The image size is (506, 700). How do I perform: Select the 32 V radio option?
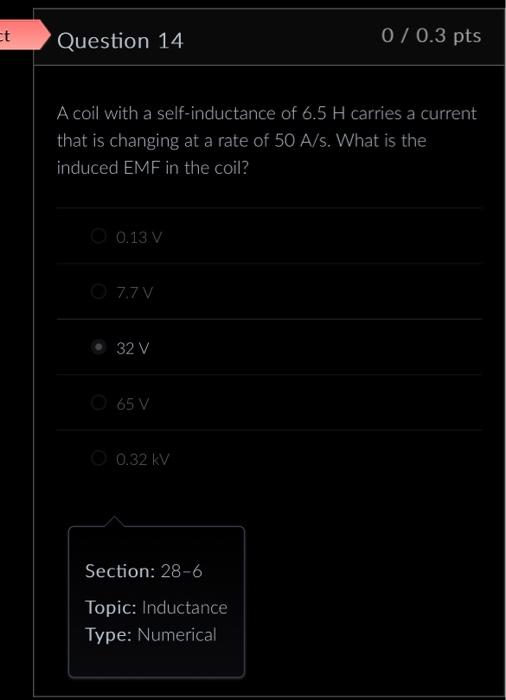(98, 347)
